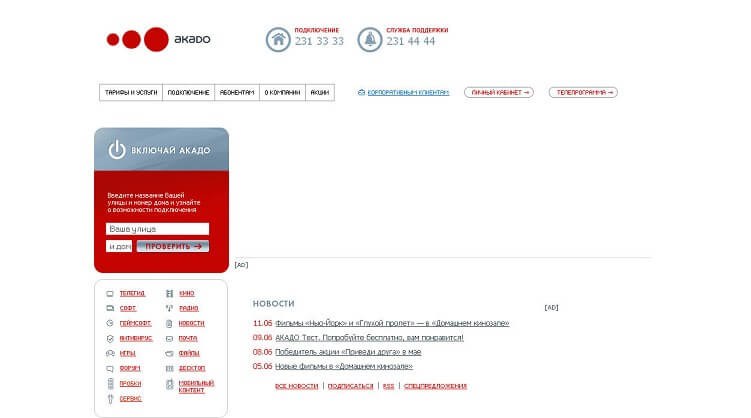Image resolution: width=751 pixels, height=418 pixels.
Task: Click the icon beside Софт
Action: coord(110,308)
